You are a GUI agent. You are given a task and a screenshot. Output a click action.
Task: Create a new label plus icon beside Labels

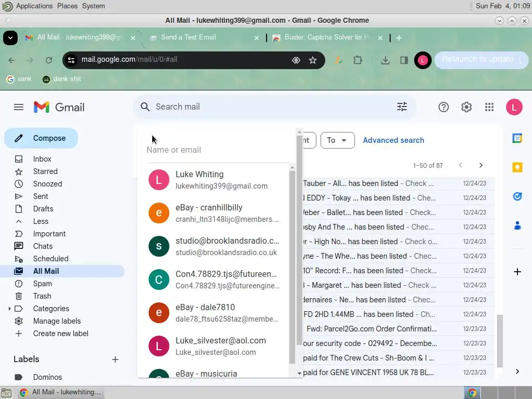coord(115,360)
